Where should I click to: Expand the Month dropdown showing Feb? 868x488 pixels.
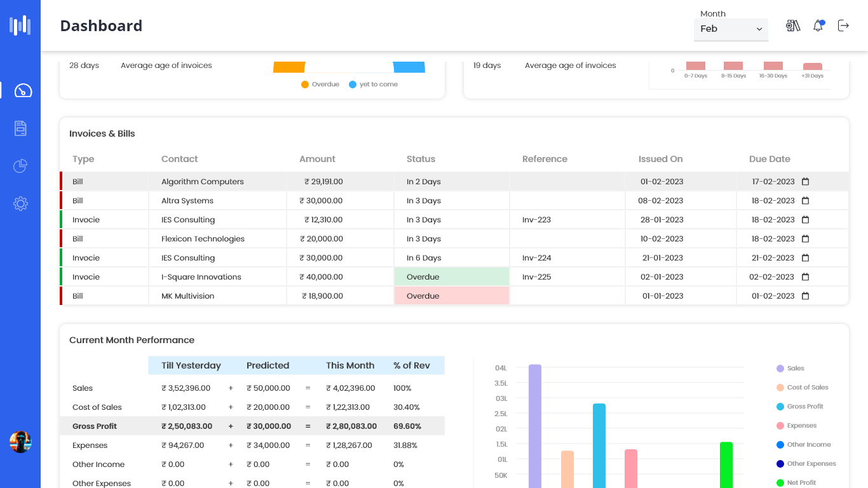731,29
